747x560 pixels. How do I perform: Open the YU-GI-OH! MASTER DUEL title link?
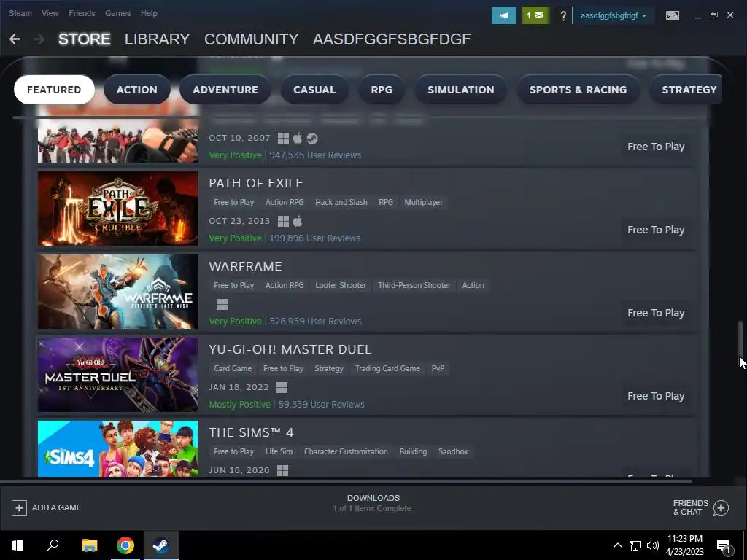pos(290,349)
